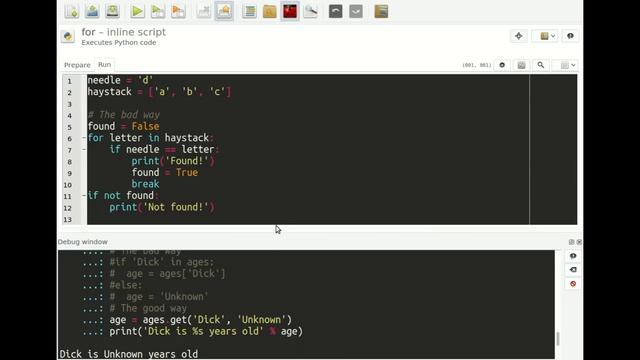The height and width of the screenshot is (360, 640).
Task: Float the debug window panel
Action: coord(571,242)
